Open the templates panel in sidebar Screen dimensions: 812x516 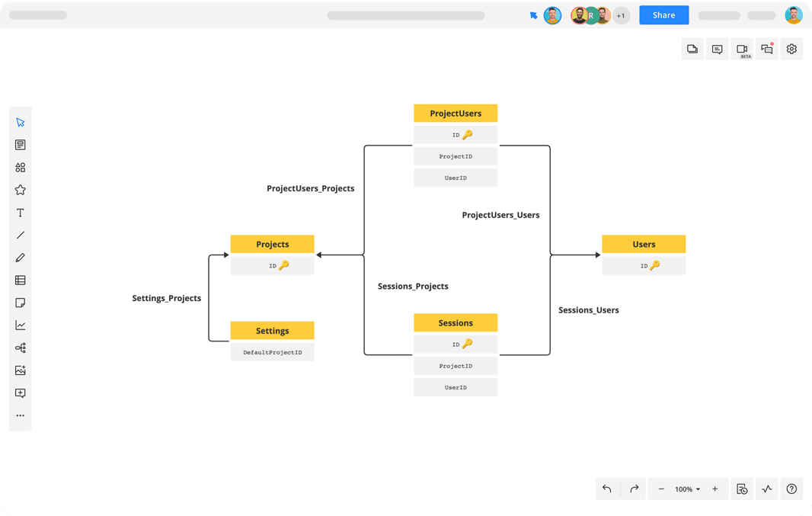pos(21,145)
